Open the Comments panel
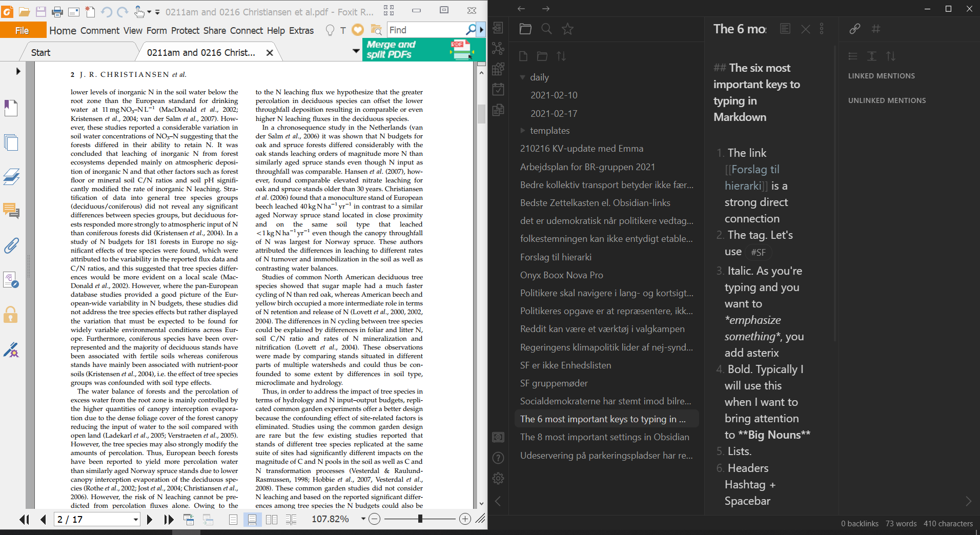 [11, 212]
